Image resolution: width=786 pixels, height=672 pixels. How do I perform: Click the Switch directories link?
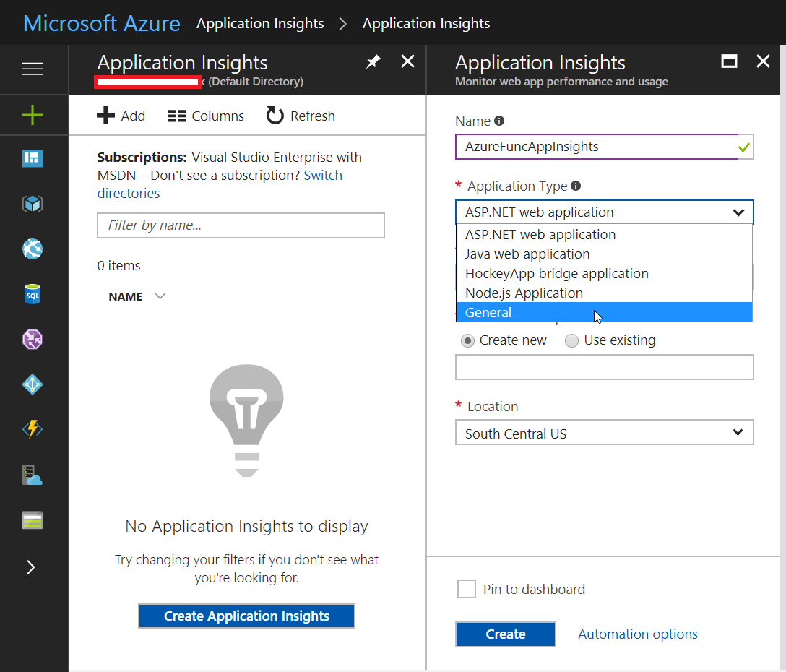point(220,184)
